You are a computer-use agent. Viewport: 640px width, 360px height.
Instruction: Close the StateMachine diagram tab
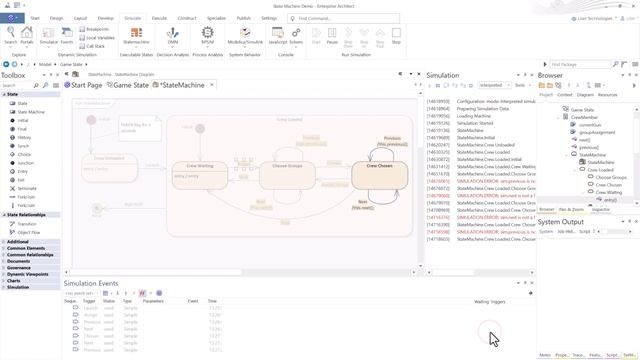212,85
